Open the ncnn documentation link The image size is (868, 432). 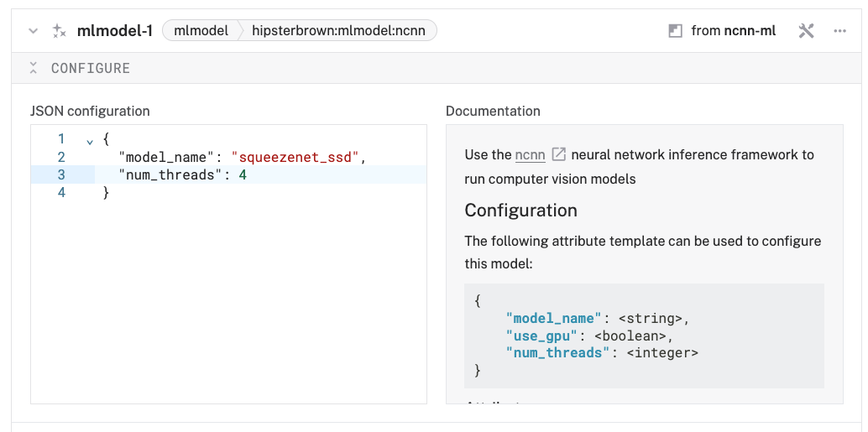click(530, 154)
